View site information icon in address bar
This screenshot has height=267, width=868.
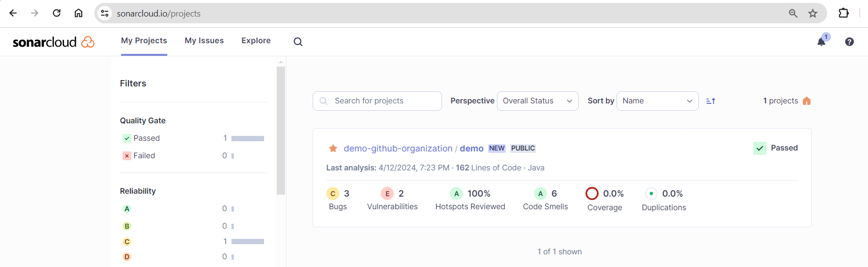click(105, 13)
